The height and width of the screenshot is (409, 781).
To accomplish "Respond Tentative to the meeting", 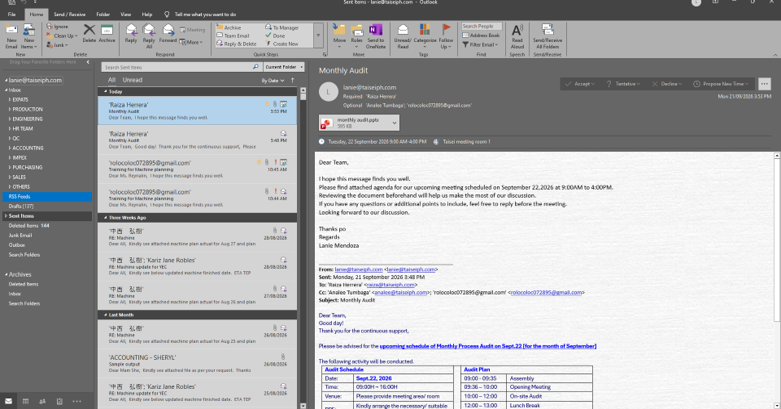I will click(622, 84).
